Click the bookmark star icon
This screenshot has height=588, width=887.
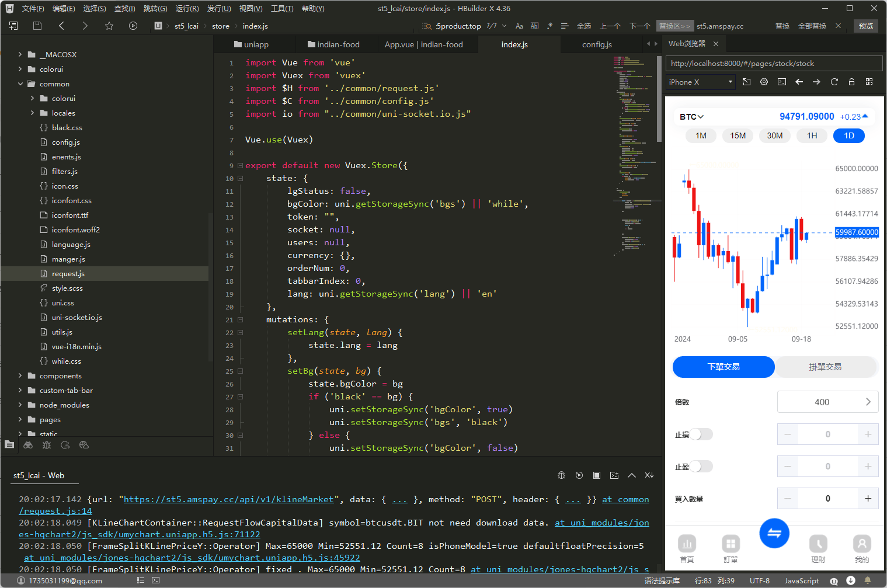point(109,26)
